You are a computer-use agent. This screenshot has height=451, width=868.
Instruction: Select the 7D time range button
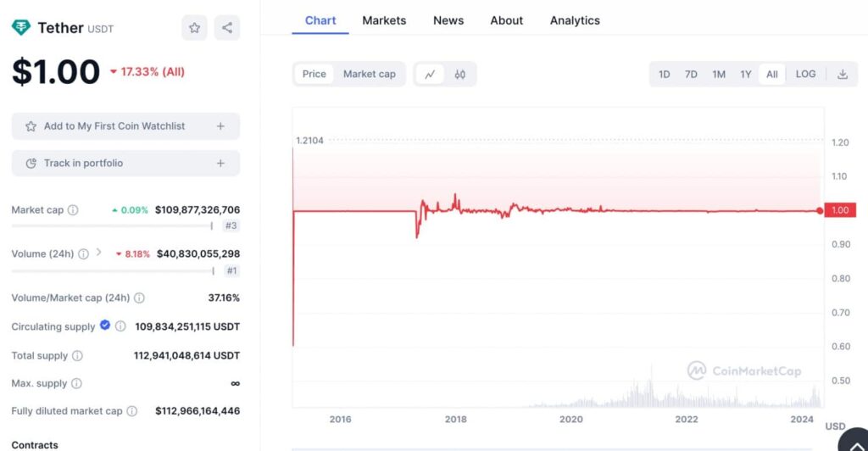[691, 75]
